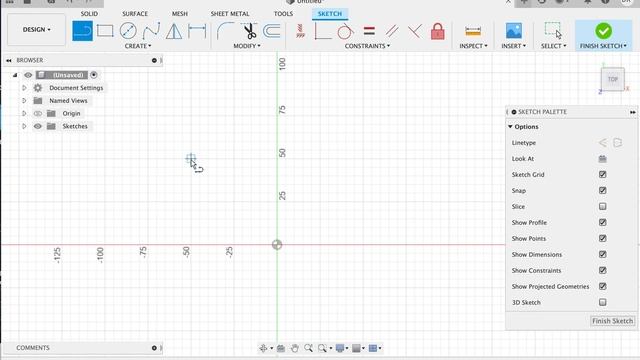
Task: Click the Pan hand icon
Action: (x=295, y=348)
